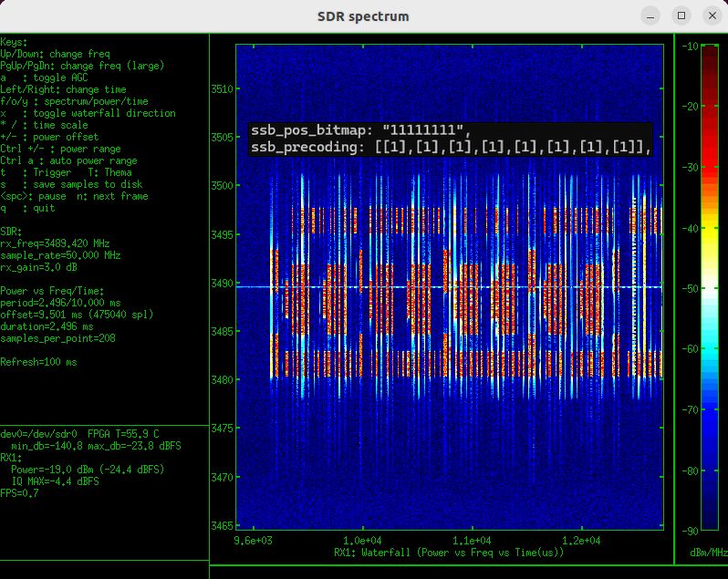Click the 3475 frequency axis label

pos(222,428)
